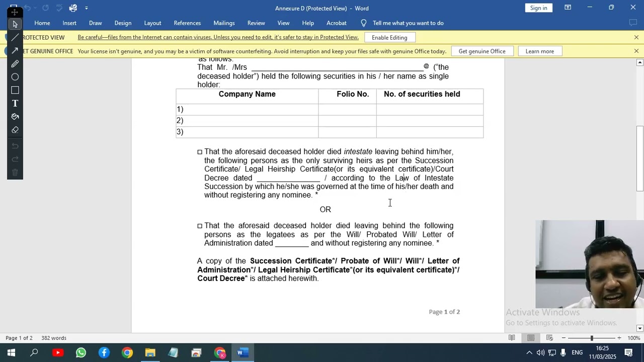Screen dimensions: 644x362
Task: Click the zoom in plus button
Action: [619, 338]
